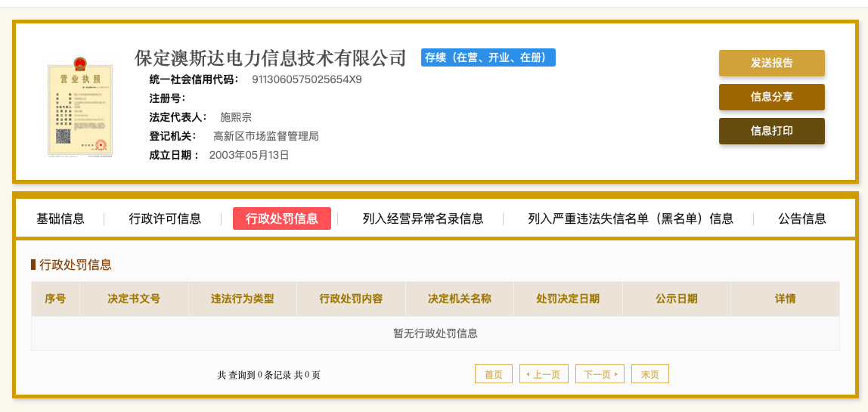Click the 详情 column header
The width and height of the screenshot is (868, 412).
[785, 299]
